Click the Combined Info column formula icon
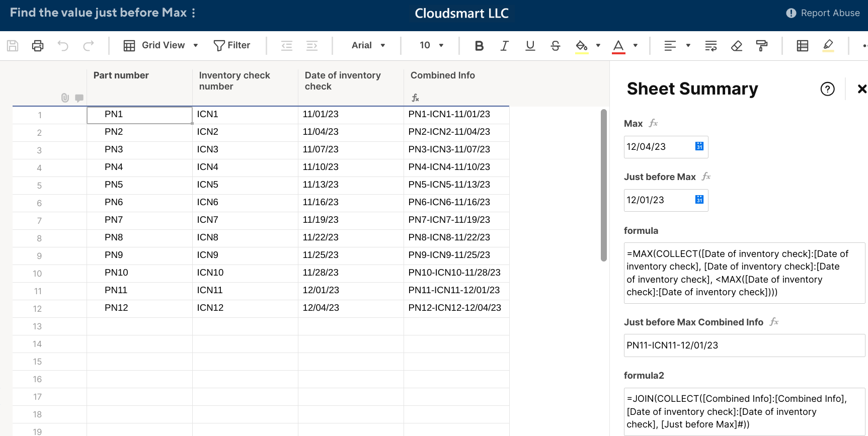The width and height of the screenshot is (868, 436). click(x=415, y=98)
